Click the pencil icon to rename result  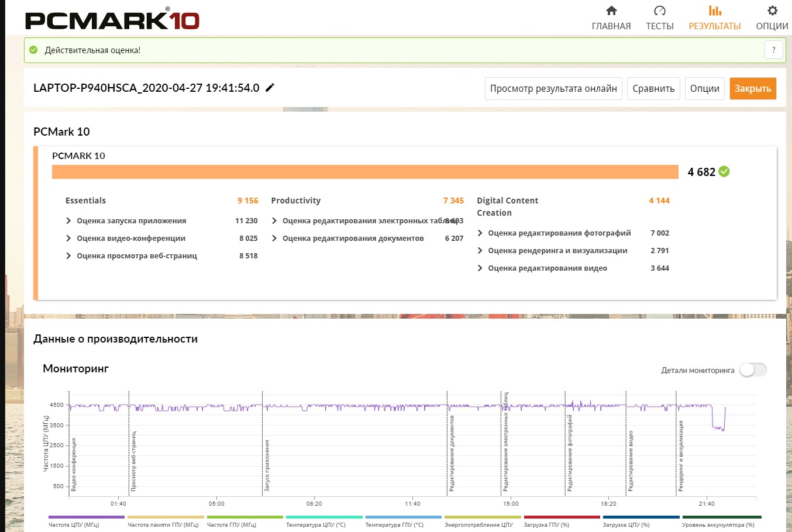point(270,88)
